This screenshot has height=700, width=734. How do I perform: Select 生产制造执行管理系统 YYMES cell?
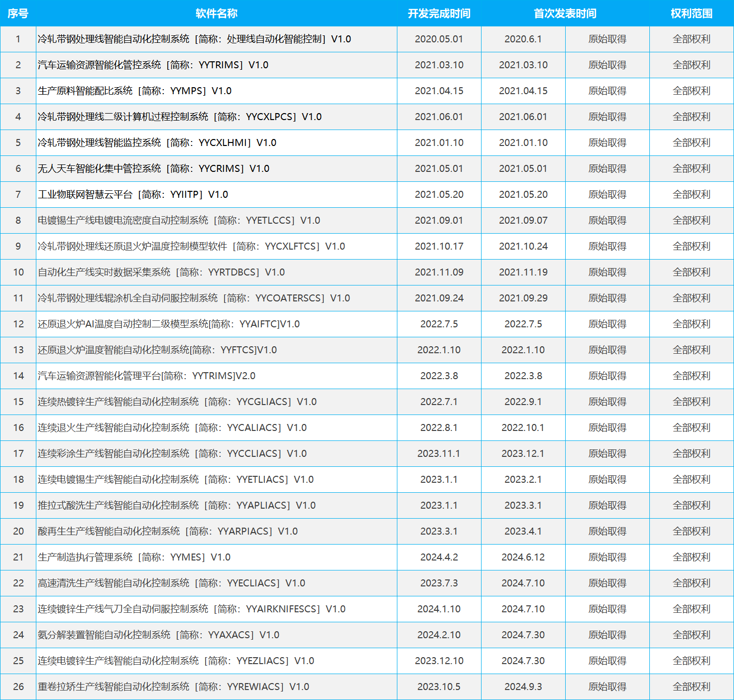tap(217, 558)
